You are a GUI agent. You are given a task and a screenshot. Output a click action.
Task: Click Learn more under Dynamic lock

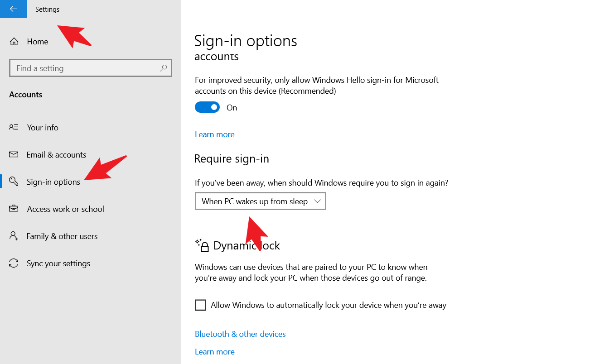[x=214, y=352]
